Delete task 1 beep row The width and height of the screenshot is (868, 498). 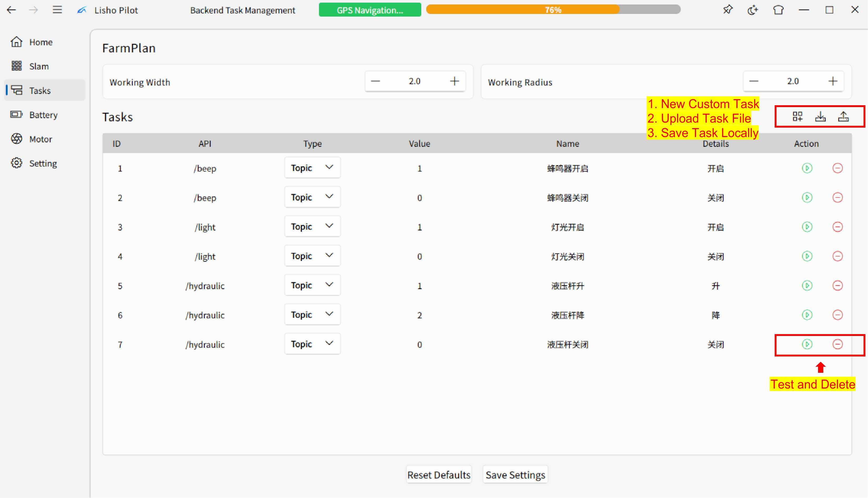pyautogui.click(x=837, y=168)
